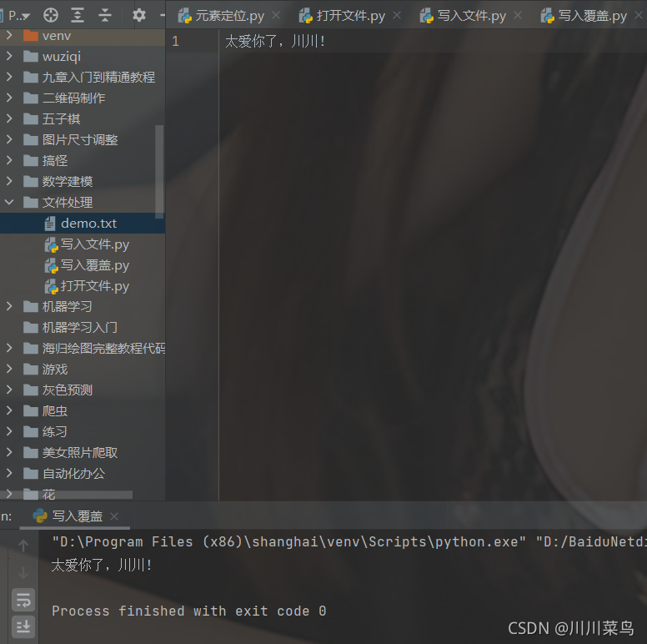
Task: Switch to the 元素定位.py tab
Action: pos(221,16)
